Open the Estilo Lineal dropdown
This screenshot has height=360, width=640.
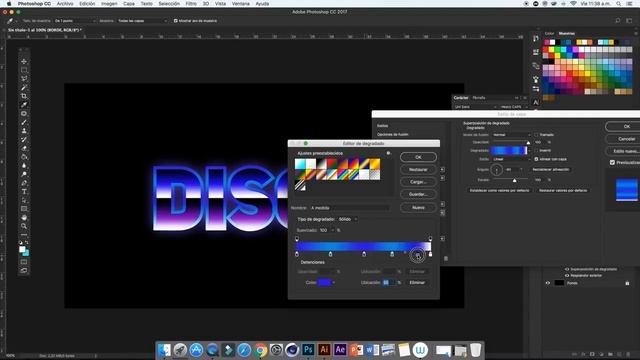511,159
